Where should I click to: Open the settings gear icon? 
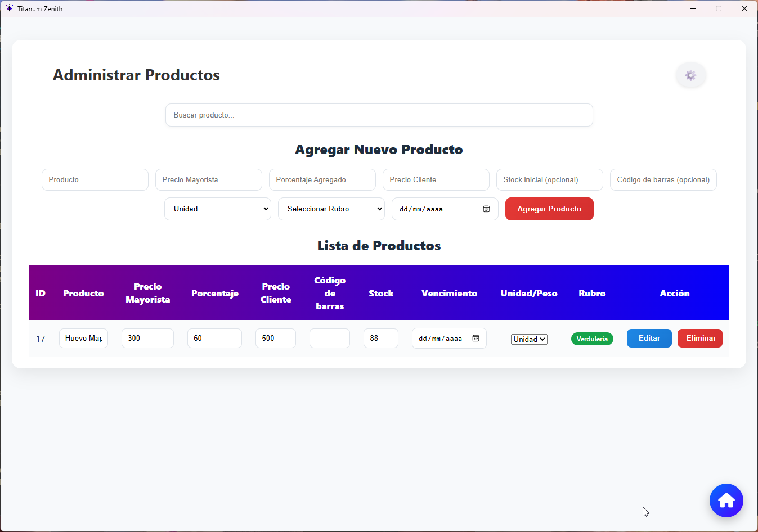pyautogui.click(x=690, y=75)
